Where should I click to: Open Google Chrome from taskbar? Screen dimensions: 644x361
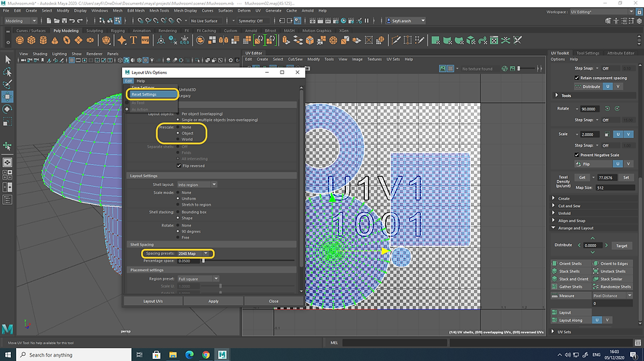point(206,355)
